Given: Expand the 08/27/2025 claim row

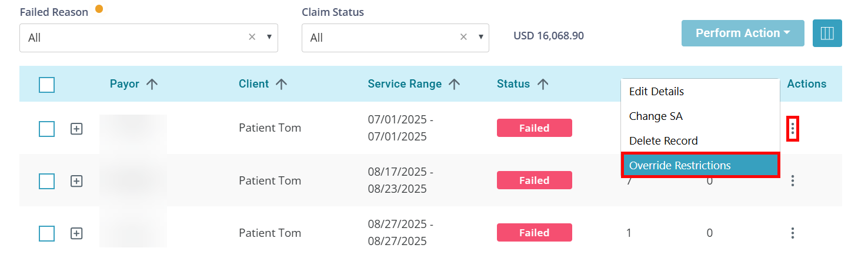Looking at the screenshot, I should point(76,233).
